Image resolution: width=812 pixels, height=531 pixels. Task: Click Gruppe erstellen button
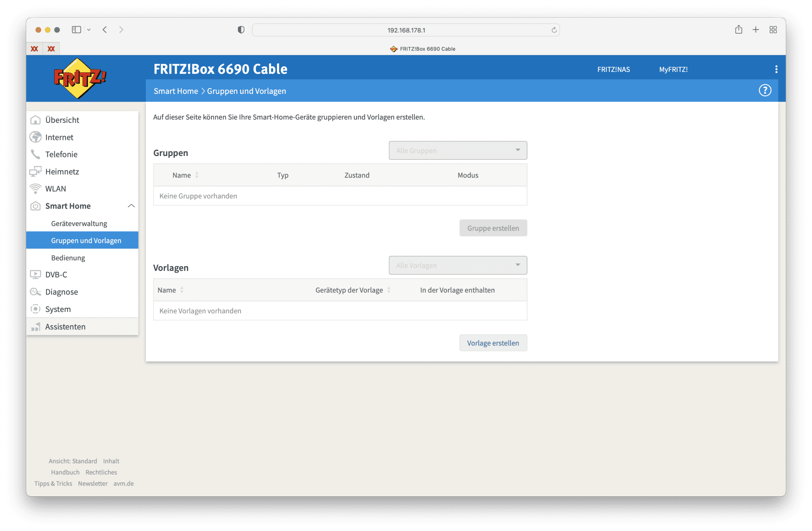tap(493, 228)
